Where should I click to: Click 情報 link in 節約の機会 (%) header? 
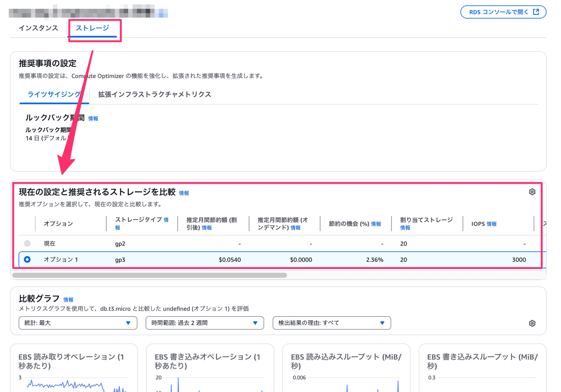pos(376,224)
